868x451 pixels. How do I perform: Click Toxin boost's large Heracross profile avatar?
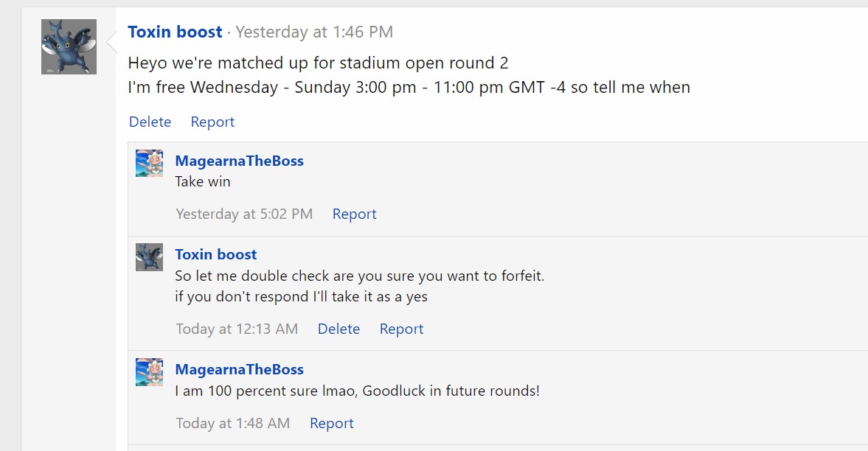coord(69,46)
